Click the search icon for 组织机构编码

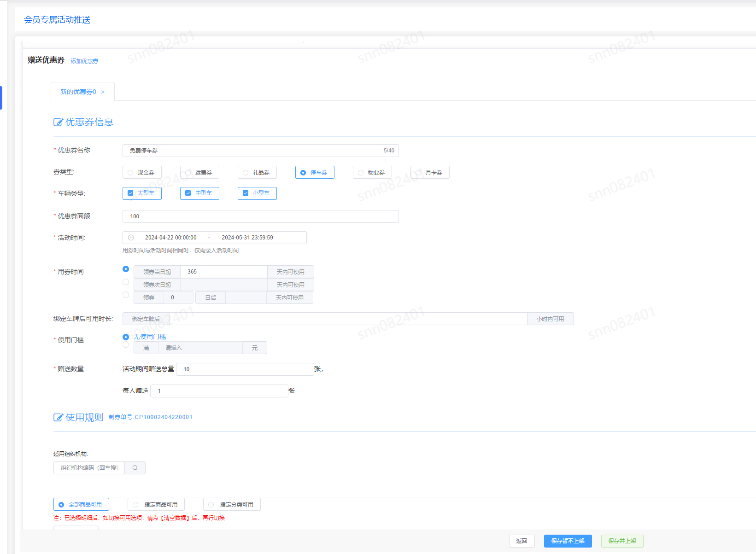135,468
